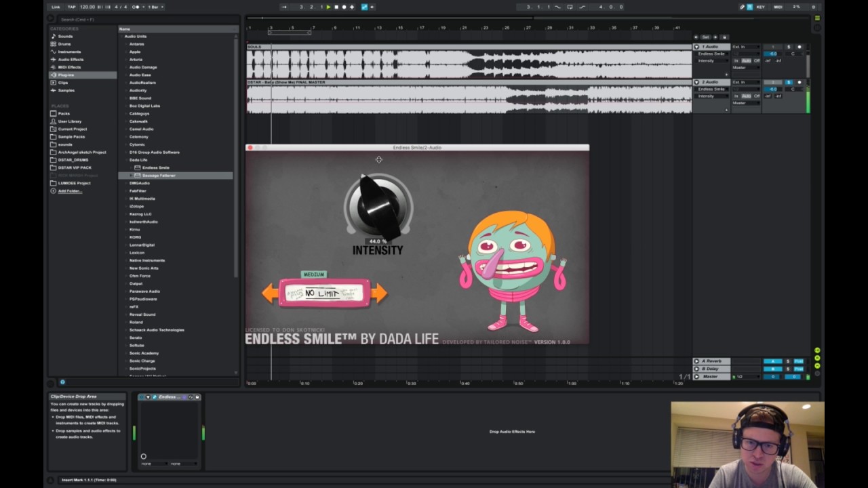Stop playback with the Stop button

point(336,7)
